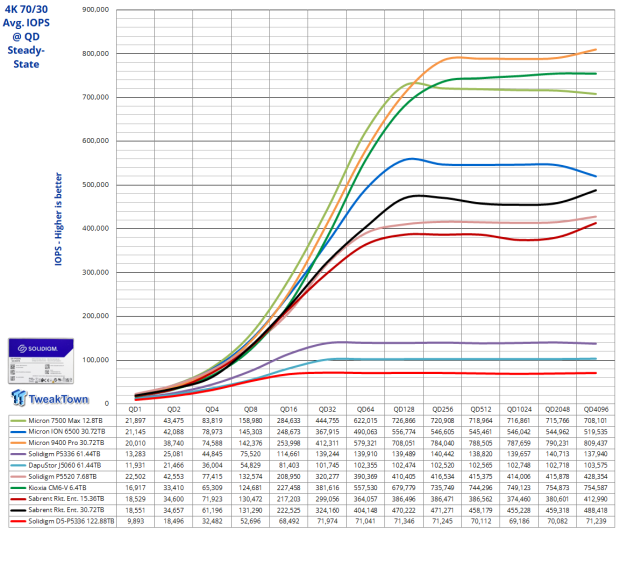Click the Sabrent 15.36TB value 374,460
This screenshot has height=568, width=620.
point(519,499)
